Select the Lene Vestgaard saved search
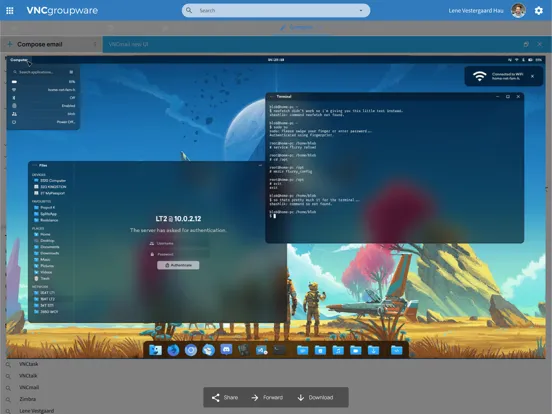The height and width of the screenshot is (414, 552). tap(37, 410)
